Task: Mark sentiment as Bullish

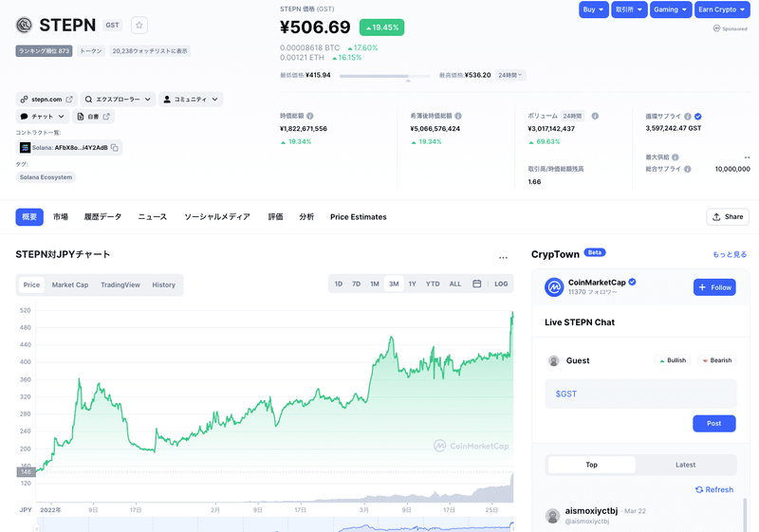Action: coord(673,360)
